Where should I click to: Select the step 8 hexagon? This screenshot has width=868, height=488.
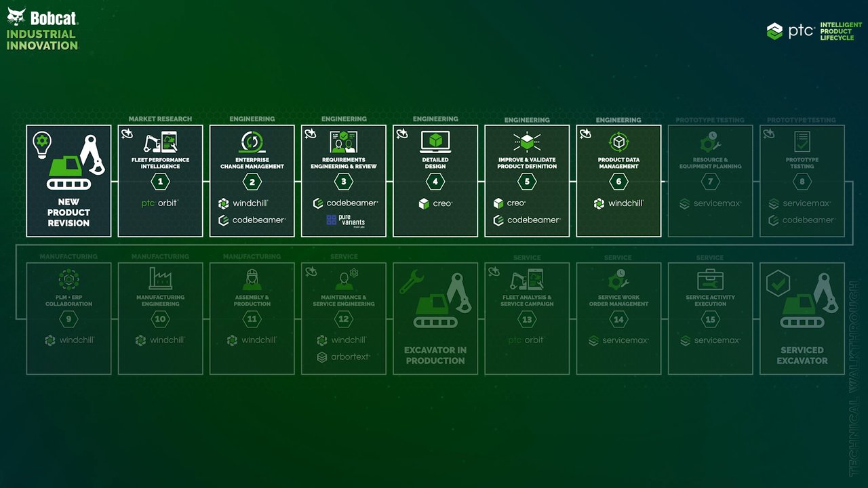[802, 182]
